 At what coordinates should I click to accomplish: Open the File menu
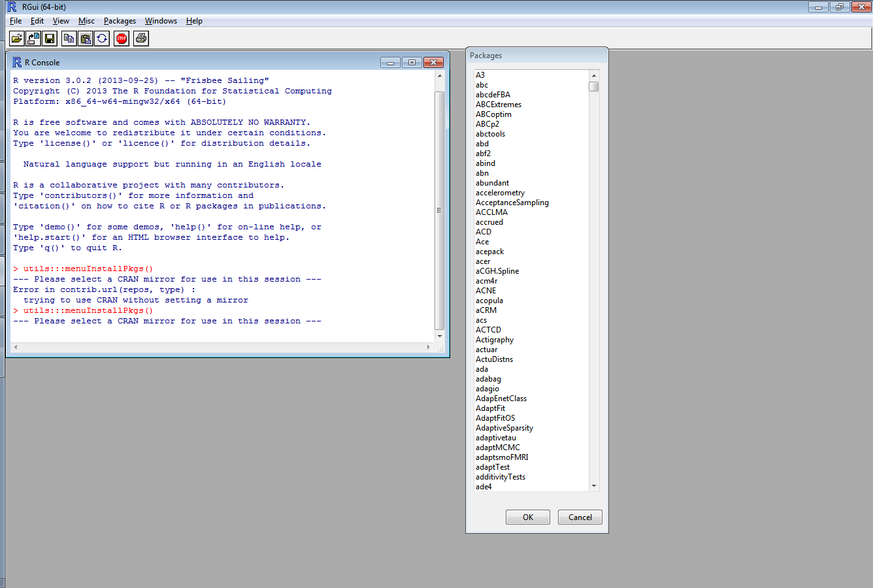[15, 20]
